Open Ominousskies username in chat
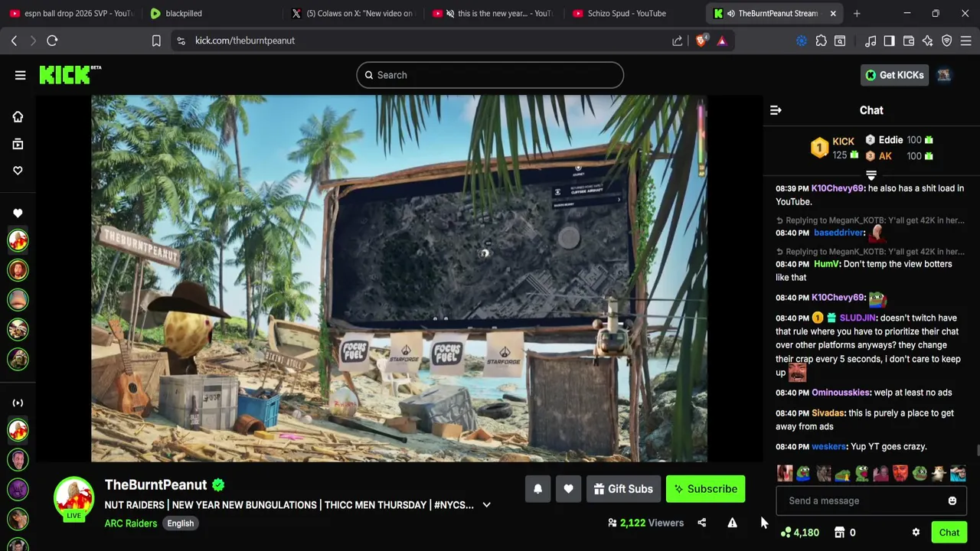 point(841,393)
